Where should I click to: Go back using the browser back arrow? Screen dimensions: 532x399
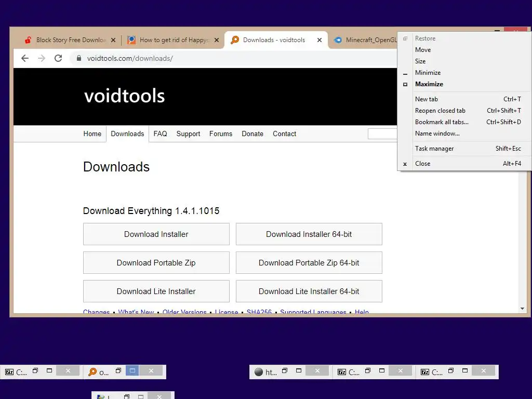[25, 58]
